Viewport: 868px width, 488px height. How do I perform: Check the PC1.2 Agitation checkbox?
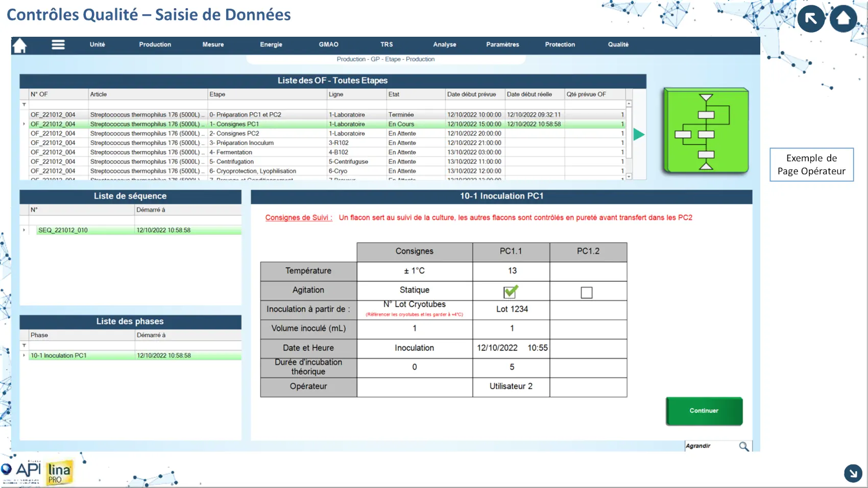tap(587, 292)
